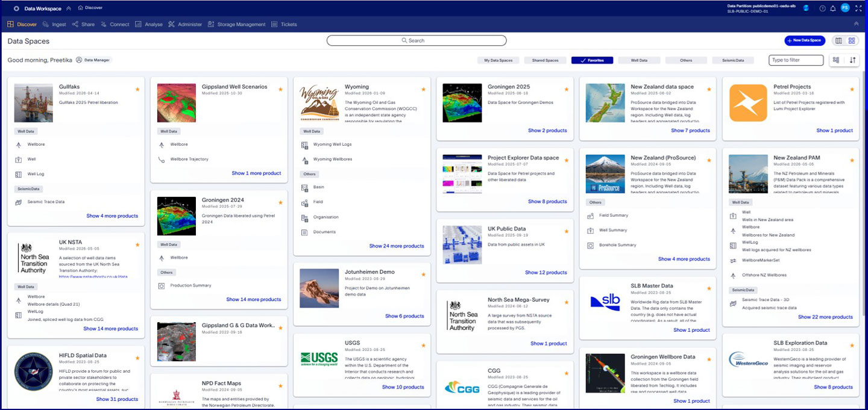Open the Analyse tab

[x=149, y=25]
